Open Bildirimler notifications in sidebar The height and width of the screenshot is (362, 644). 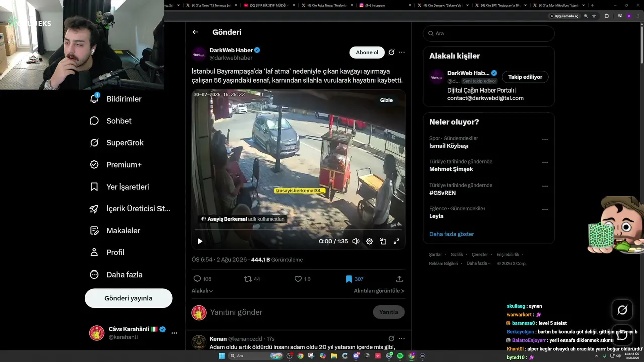[x=115, y=99]
